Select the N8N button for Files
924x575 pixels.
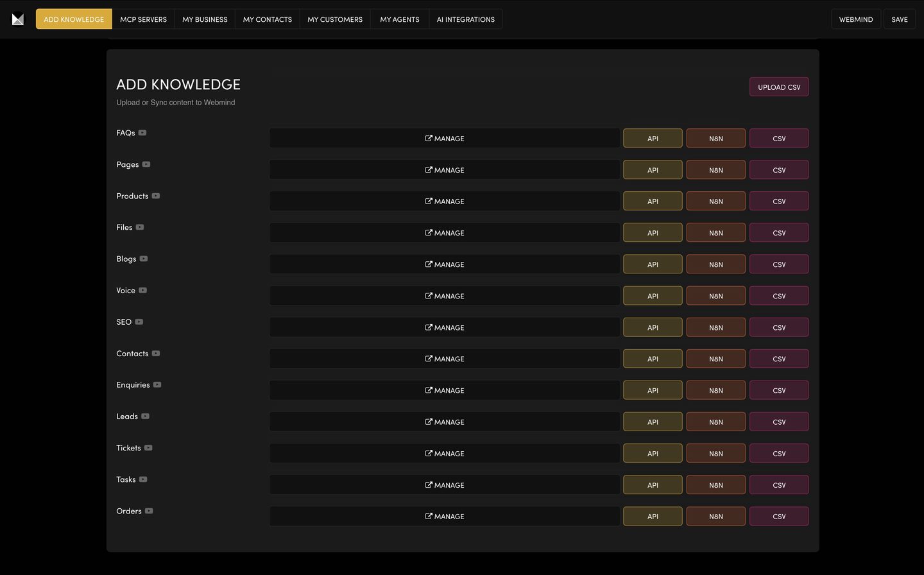click(715, 233)
